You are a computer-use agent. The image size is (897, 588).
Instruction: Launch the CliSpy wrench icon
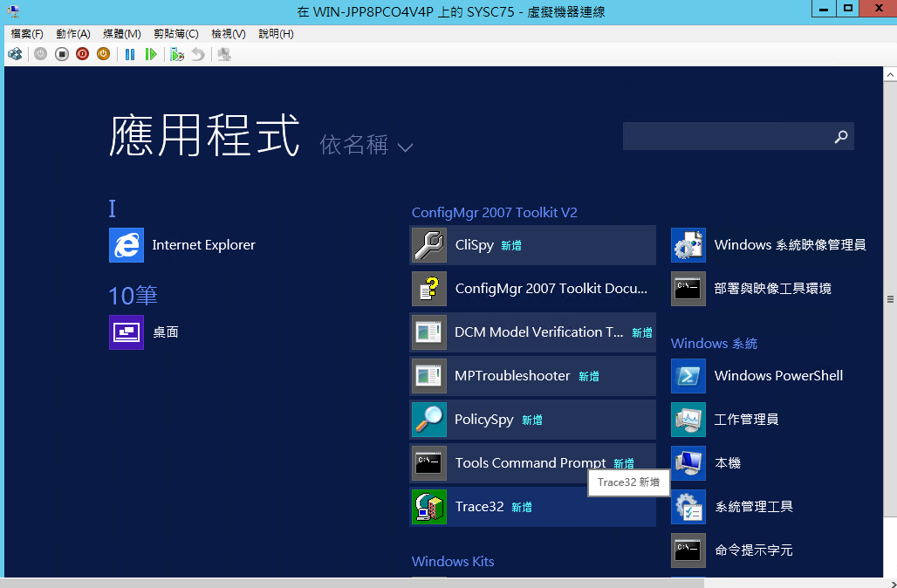click(429, 245)
